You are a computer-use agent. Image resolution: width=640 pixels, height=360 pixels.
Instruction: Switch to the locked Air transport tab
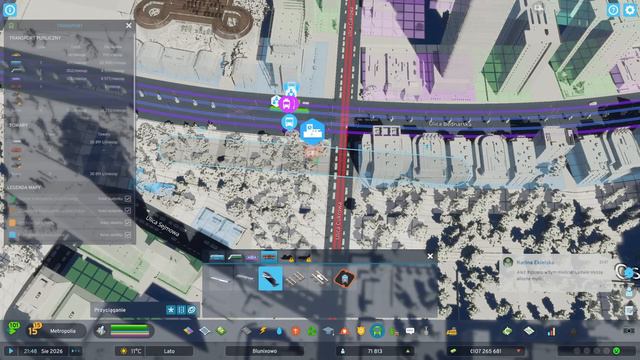pyautogui.click(x=304, y=257)
